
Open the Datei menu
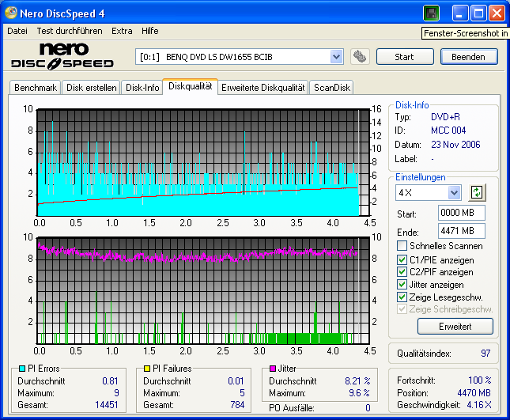click(x=17, y=31)
